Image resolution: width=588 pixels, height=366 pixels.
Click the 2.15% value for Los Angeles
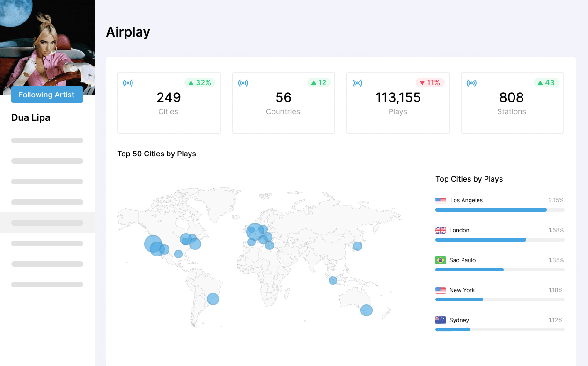pos(556,200)
